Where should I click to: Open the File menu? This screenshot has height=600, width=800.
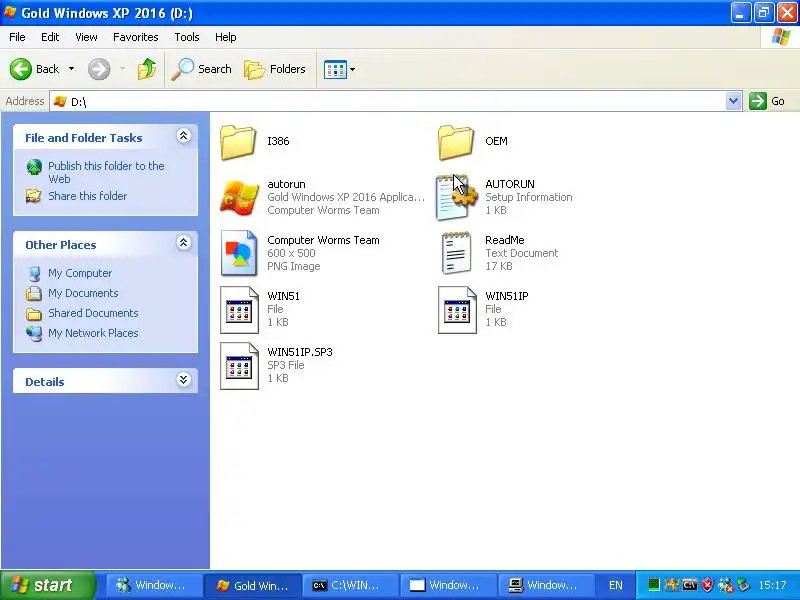17,37
